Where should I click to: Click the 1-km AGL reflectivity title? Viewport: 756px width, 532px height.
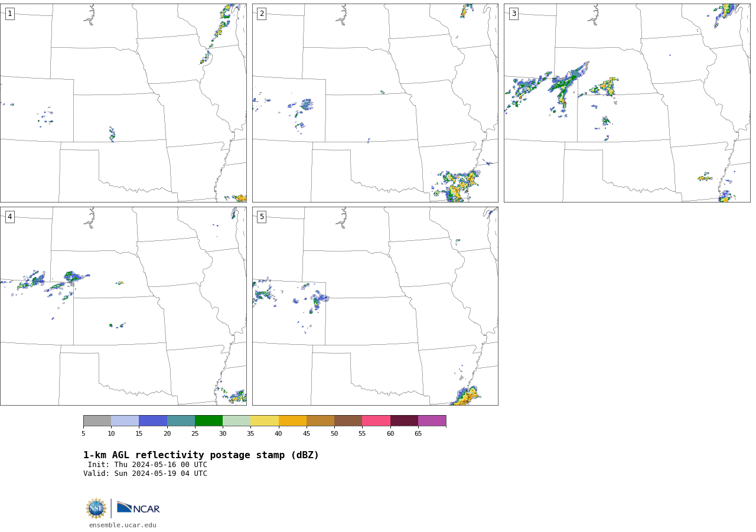(201, 455)
